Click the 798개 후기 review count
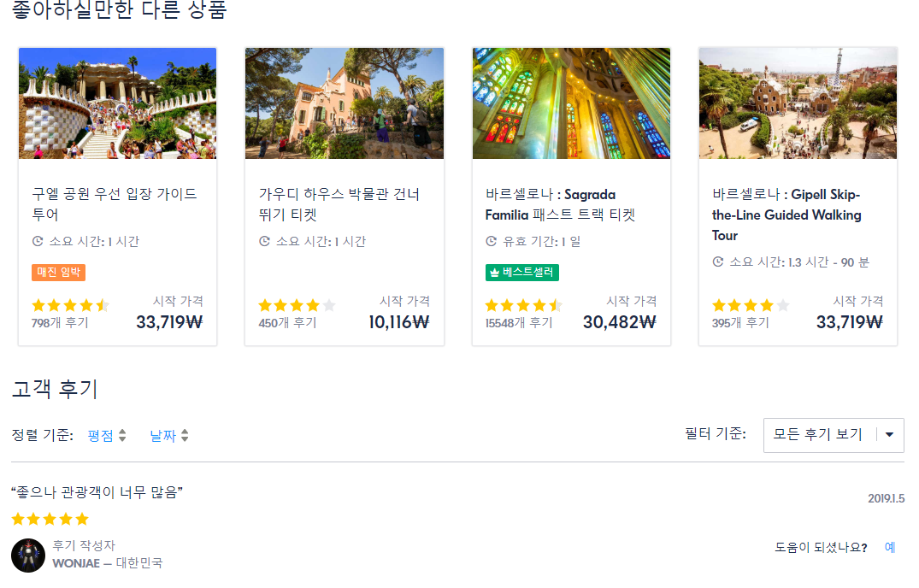919x588 pixels. tap(60, 323)
